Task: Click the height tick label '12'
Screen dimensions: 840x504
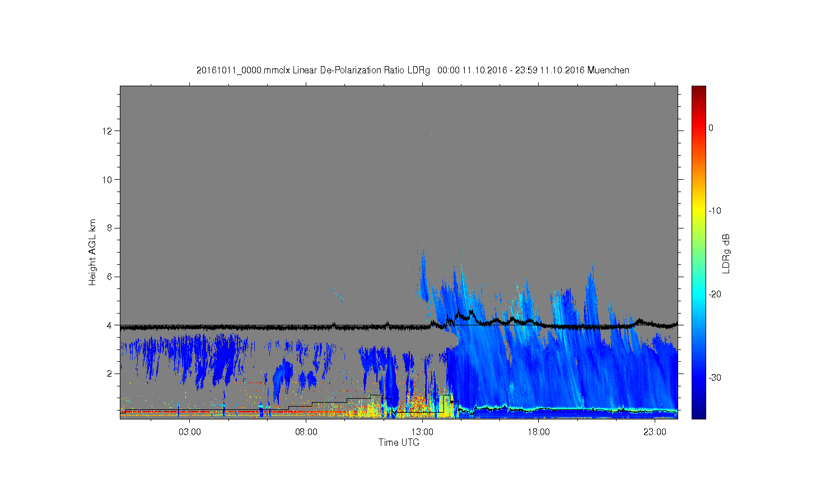Action: (108, 131)
